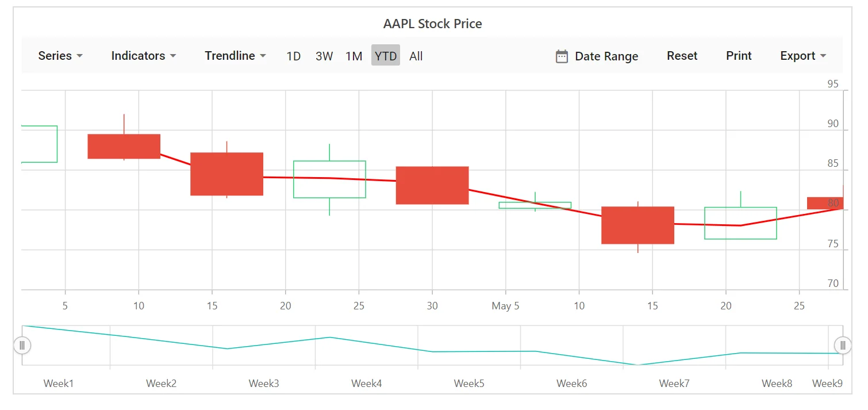Viewport: 868px width, 410px height.
Task: Expand the Indicators dropdown
Action: pyautogui.click(x=144, y=56)
